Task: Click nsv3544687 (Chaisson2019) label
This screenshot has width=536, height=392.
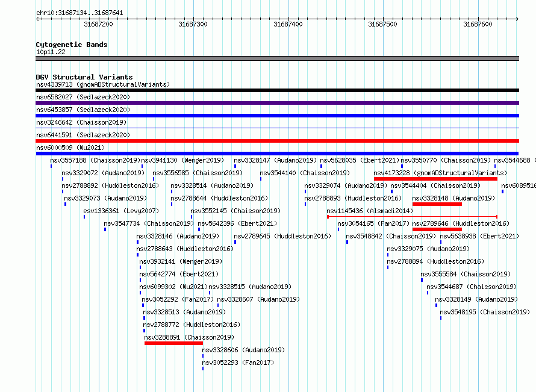Action: click(472, 287)
